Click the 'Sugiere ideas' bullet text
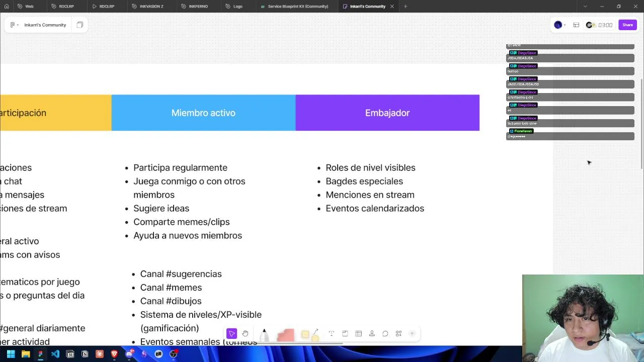Screen dimensions: 644x362 click(x=161, y=208)
